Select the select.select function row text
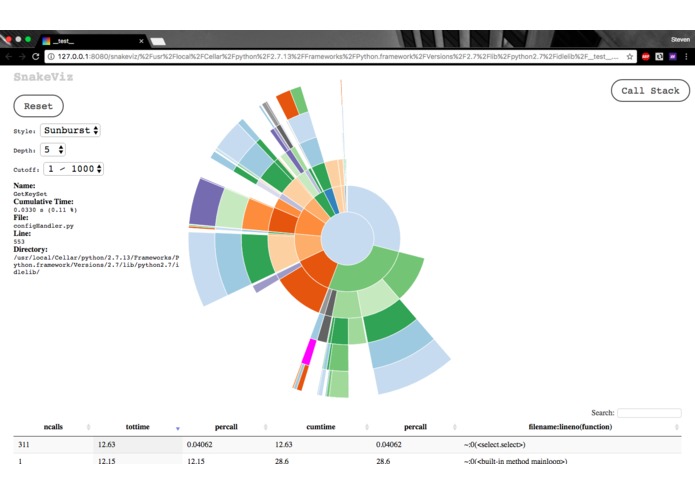Viewport: 695px width, 494px height. pyautogui.click(x=495, y=444)
